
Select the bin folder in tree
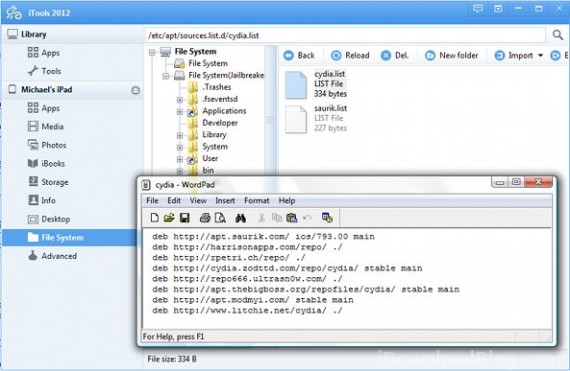208,170
